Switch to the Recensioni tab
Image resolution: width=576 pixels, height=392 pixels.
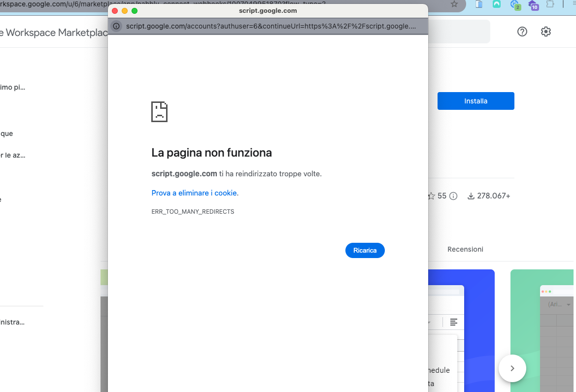coord(465,249)
